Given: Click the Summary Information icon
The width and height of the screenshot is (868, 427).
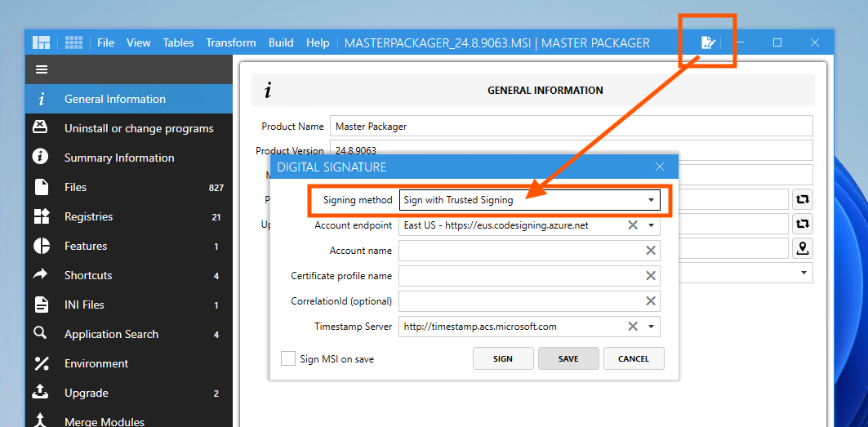Looking at the screenshot, I should pyautogui.click(x=40, y=157).
